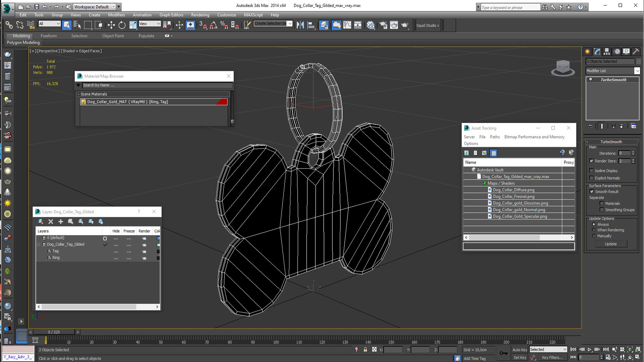Select the Rotate tool in main toolbar

coord(122,25)
